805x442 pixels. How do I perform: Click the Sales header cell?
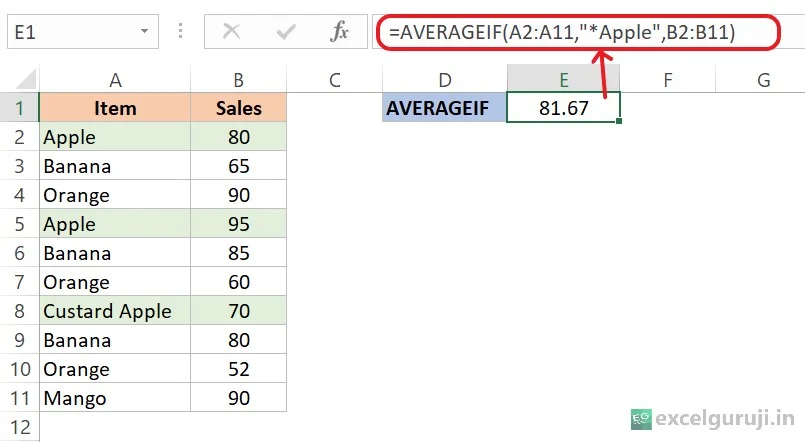238,107
